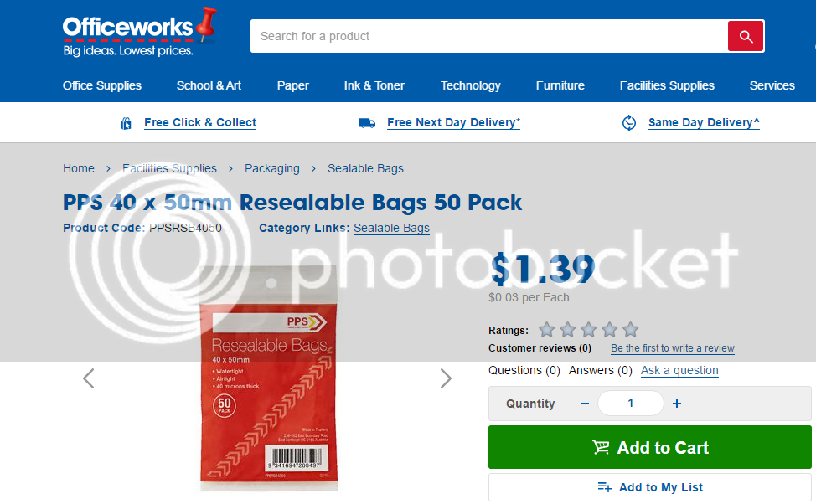The width and height of the screenshot is (816, 504).
Task: Increase quantity with plus button
Action: (x=677, y=404)
